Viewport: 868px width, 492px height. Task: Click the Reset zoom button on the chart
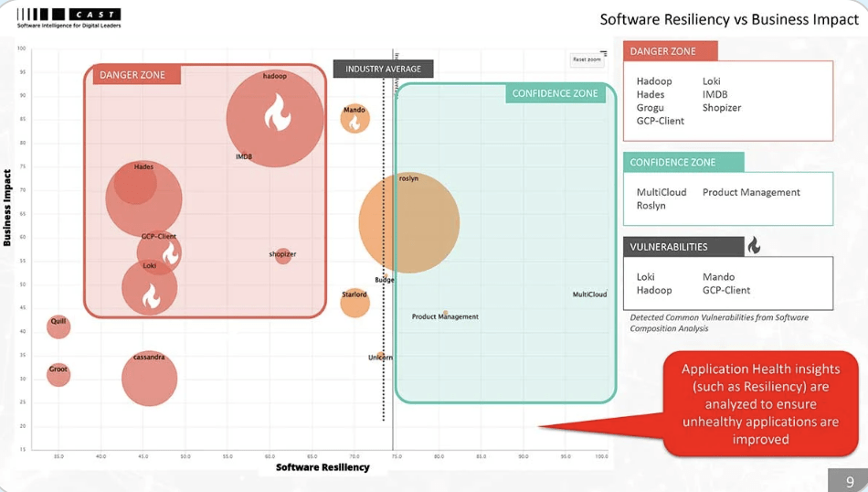(587, 59)
